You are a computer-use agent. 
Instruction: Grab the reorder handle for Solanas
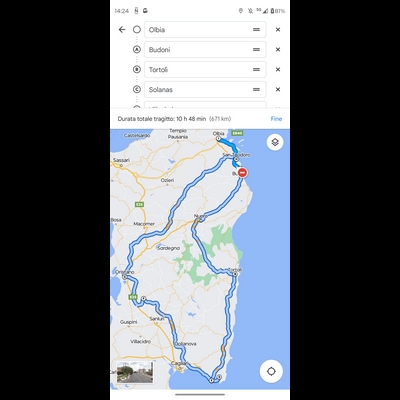click(x=256, y=90)
